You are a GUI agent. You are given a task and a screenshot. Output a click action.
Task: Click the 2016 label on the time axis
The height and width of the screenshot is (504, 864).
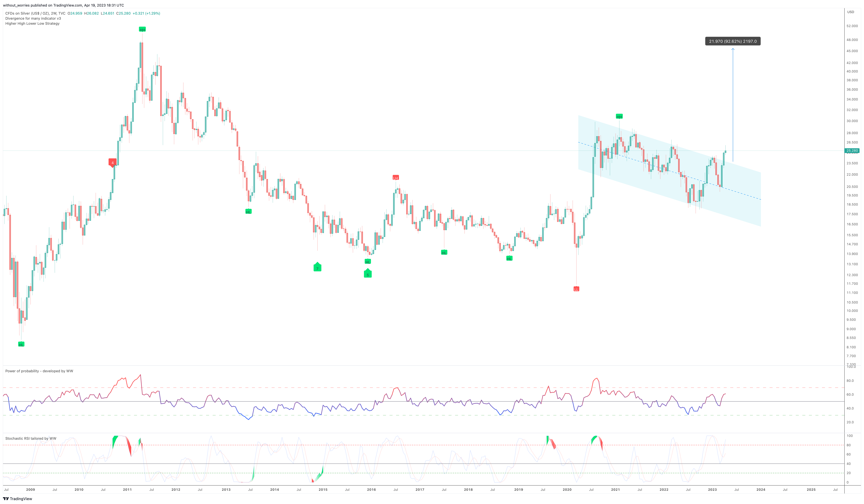[371, 490]
